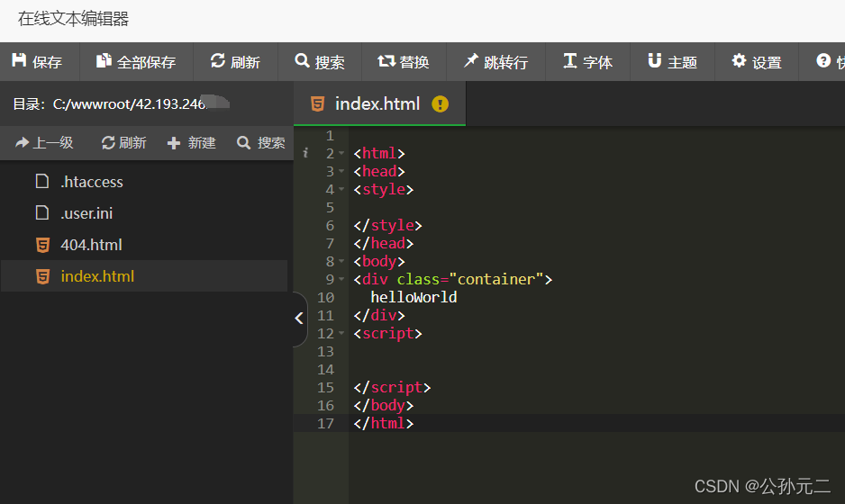Fold the html tag at line 2
Image resolution: width=845 pixels, height=504 pixels.
[x=341, y=154]
